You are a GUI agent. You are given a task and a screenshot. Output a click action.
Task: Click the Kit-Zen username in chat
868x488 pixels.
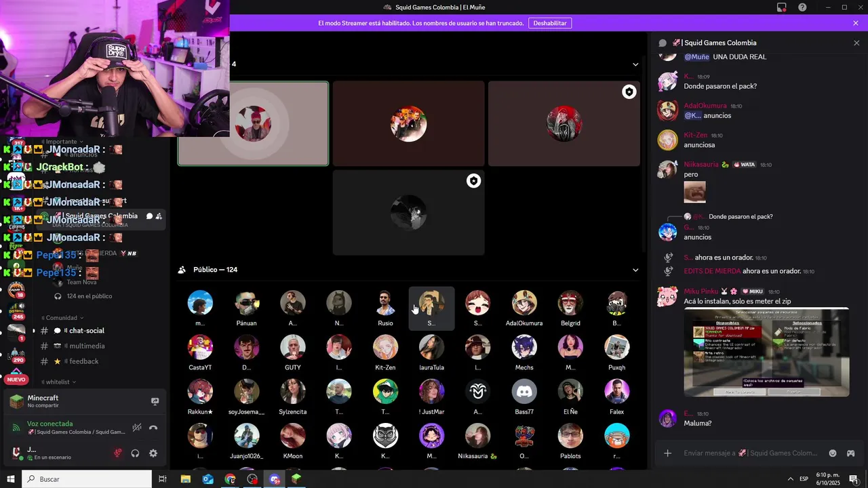pos(696,136)
